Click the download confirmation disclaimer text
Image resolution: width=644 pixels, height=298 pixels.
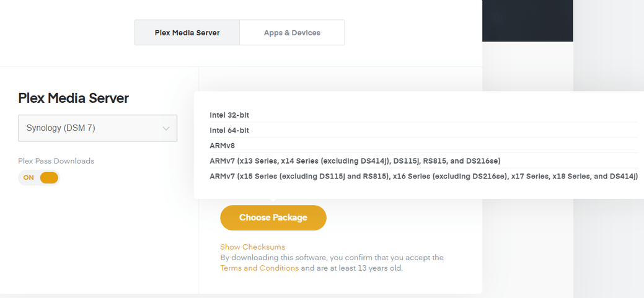(332, 258)
